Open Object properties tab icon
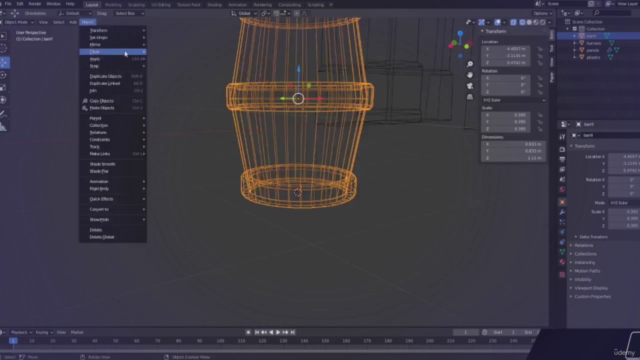The image size is (640, 360). point(562,202)
